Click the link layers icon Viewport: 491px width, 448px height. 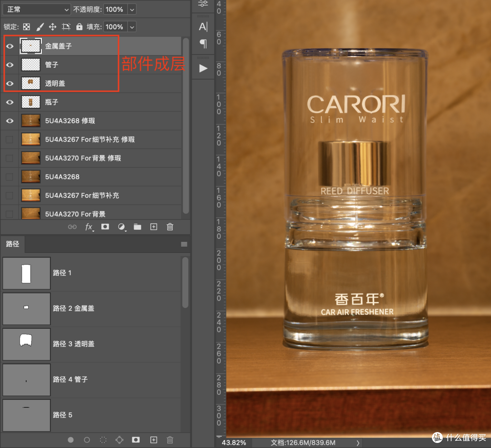(72, 227)
